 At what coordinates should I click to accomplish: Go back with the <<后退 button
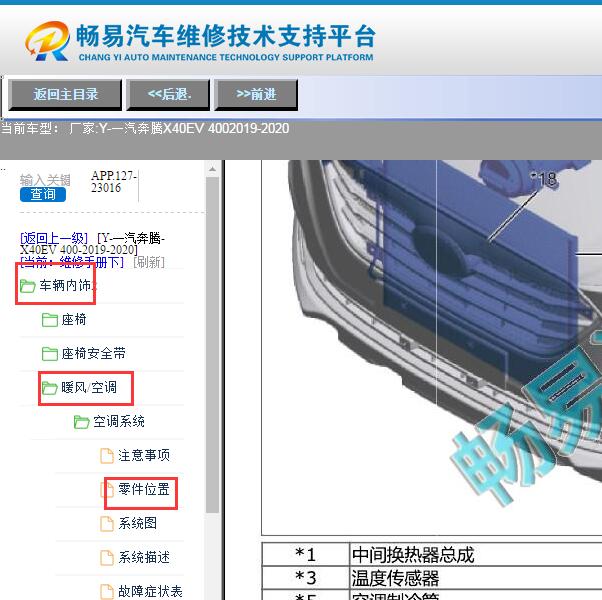point(168,94)
